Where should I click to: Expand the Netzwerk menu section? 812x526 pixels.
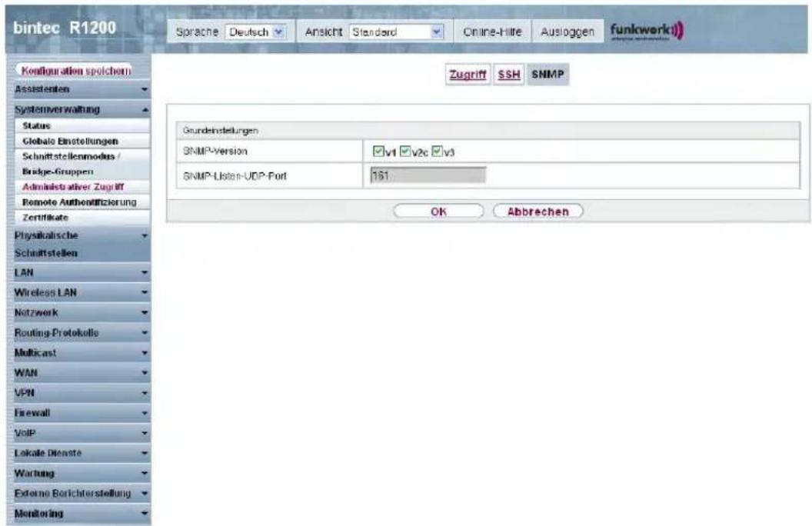tap(82, 313)
